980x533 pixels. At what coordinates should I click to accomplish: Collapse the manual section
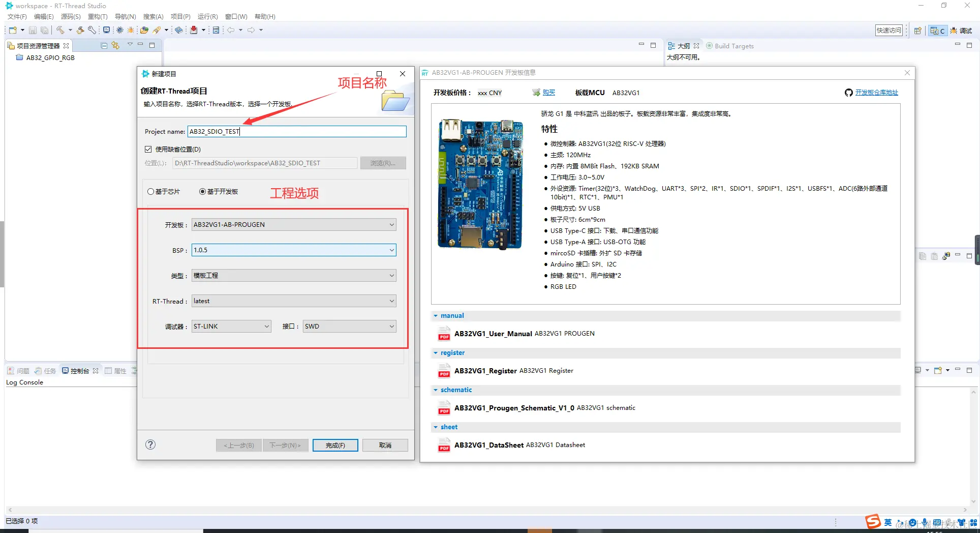[x=436, y=316]
